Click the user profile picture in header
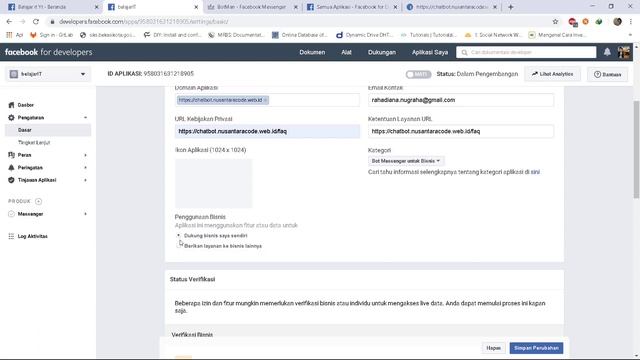Viewport: 640px width, 360px height. [x=624, y=52]
